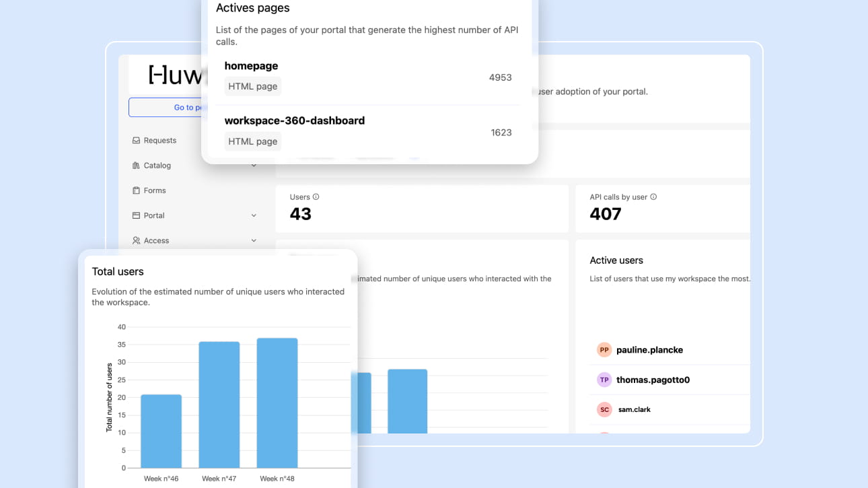Click the HTML page tag under homepage
Viewport: 868px width, 488px height.
tap(252, 86)
